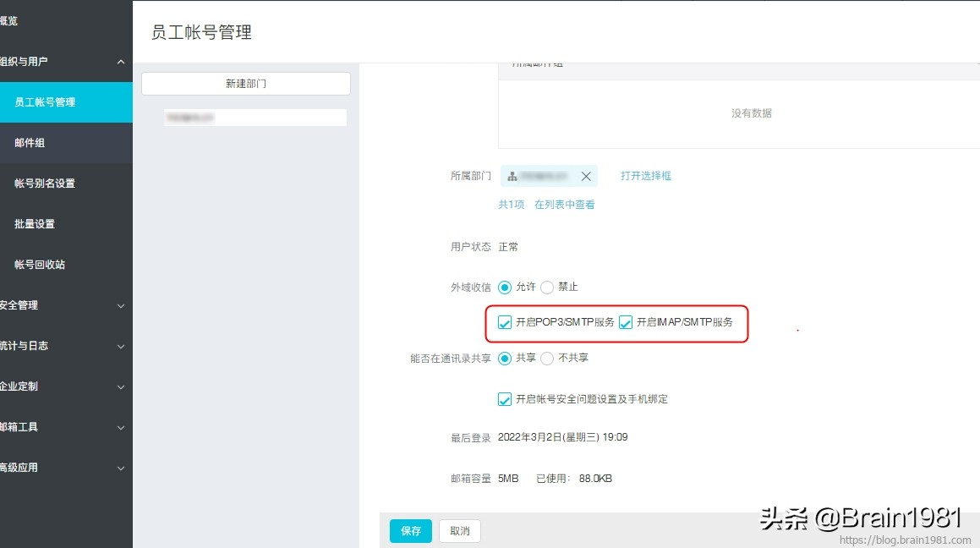Uncheck 开启IMAP/SMTP服务
Viewport: 980px width, 548px height.
(x=626, y=322)
